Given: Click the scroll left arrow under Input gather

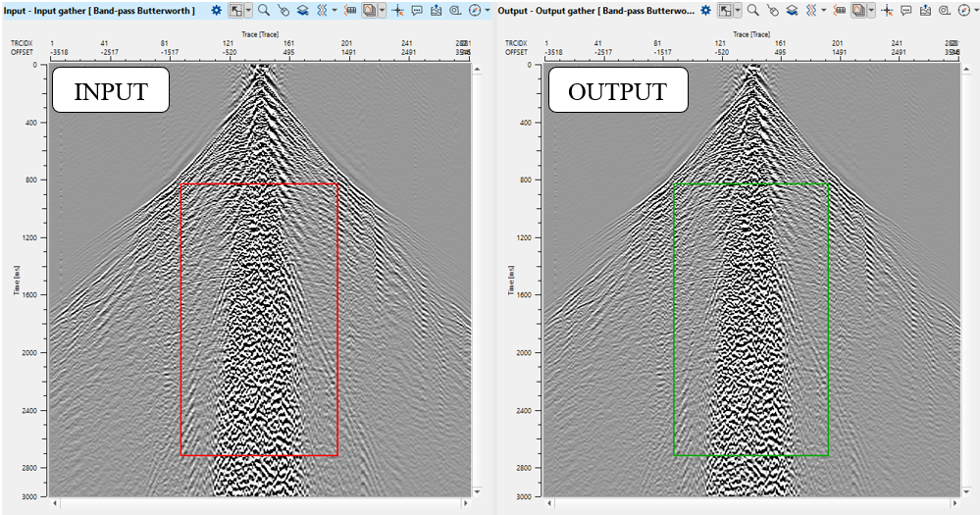Looking at the screenshot, I should point(56,503).
